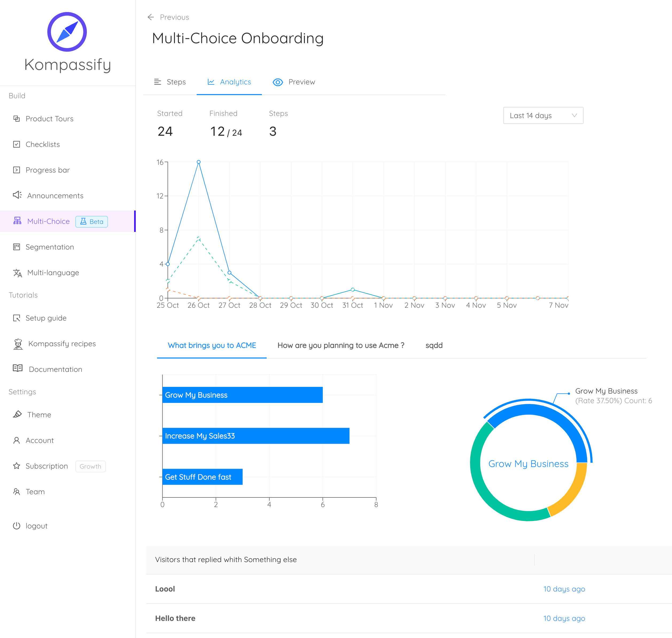The width and height of the screenshot is (672, 638).
Task: Click the Kompassify recipes chef icon
Action: tap(18, 344)
